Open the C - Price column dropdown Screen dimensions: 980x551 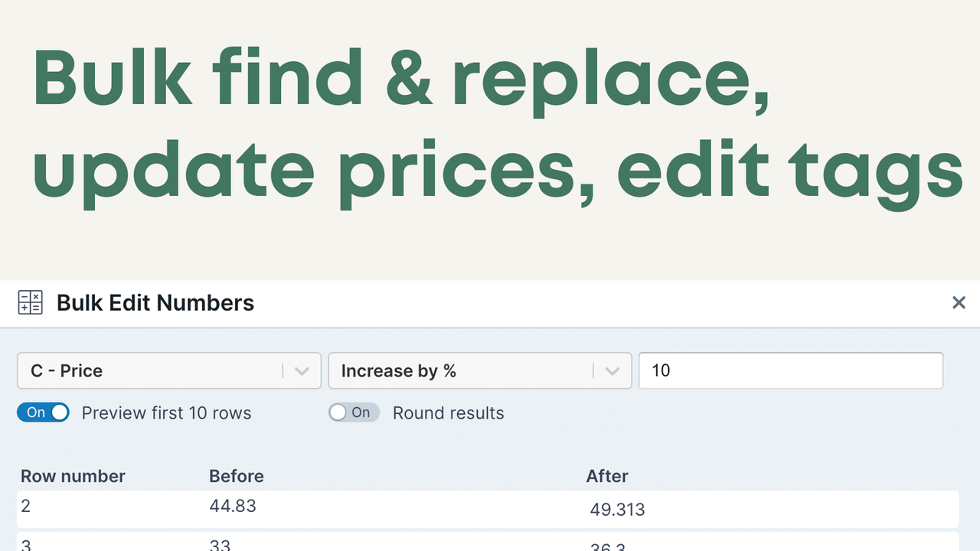click(x=168, y=370)
